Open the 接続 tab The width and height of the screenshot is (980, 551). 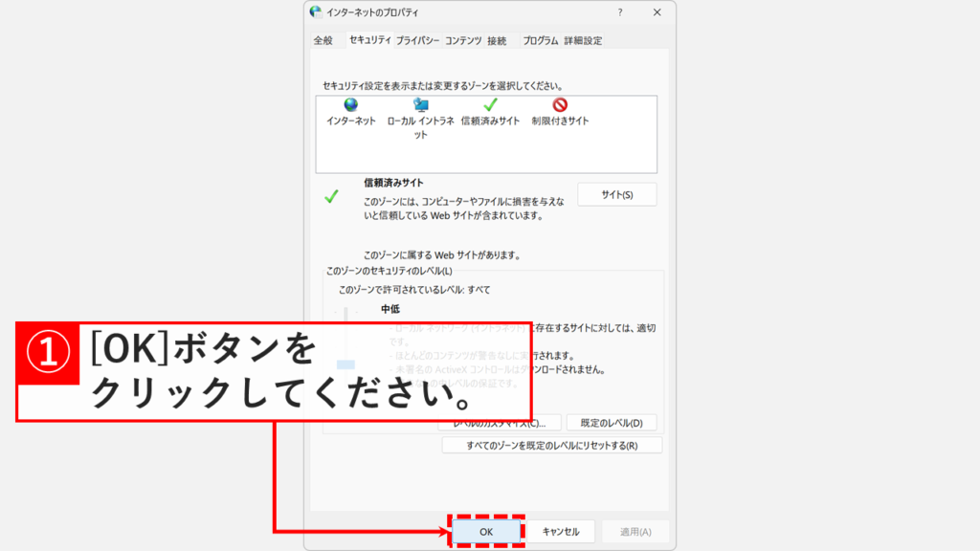tap(497, 41)
